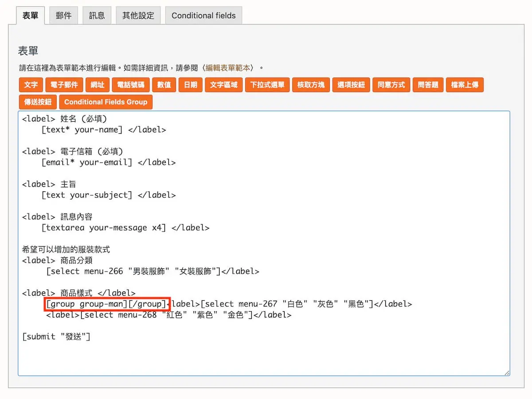Click the 檔案上傳 tag button
Viewport: 532px width, 399px height.
(x=465, y=85)
